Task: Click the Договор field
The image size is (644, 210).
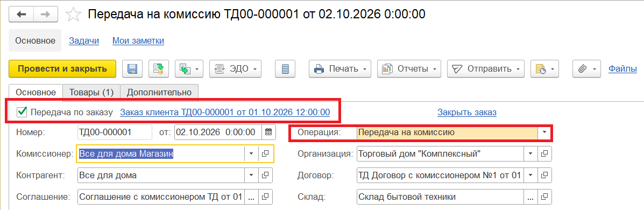Action: [x=440, y=176]
